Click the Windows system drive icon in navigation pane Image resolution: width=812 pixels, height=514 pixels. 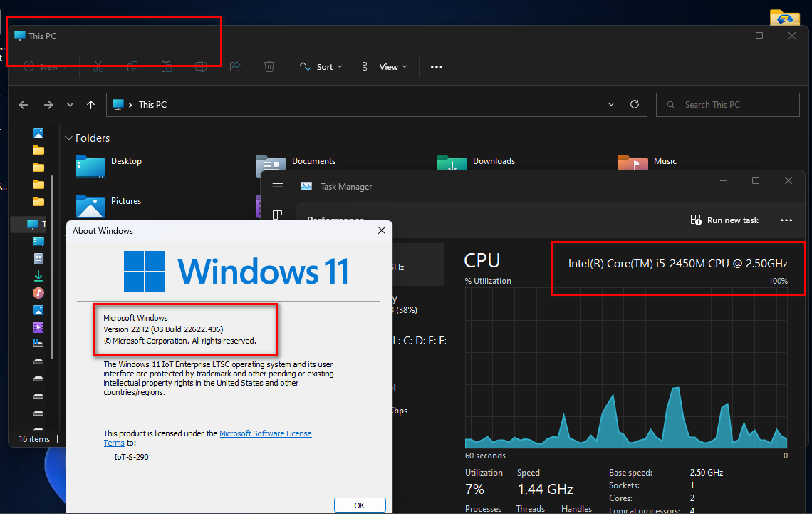[x=38, y=344]
